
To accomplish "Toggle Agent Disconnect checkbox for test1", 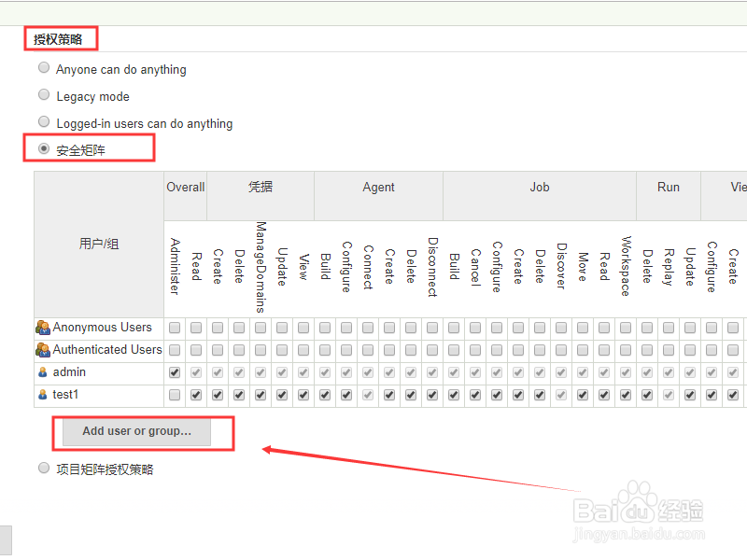I will point(432,395).
